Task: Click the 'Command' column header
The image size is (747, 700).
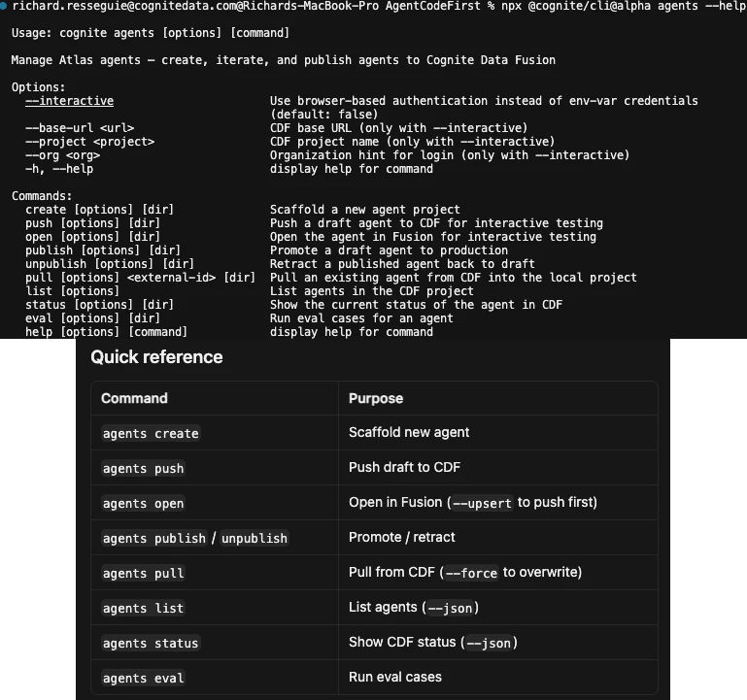Action: (x=134, y=398)
